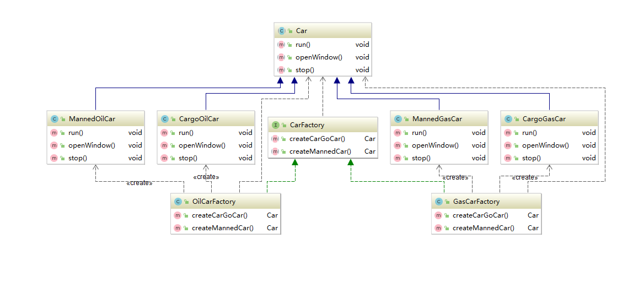Click method icon of createMannedCar() in OilCarFactory

pos(178,228)
